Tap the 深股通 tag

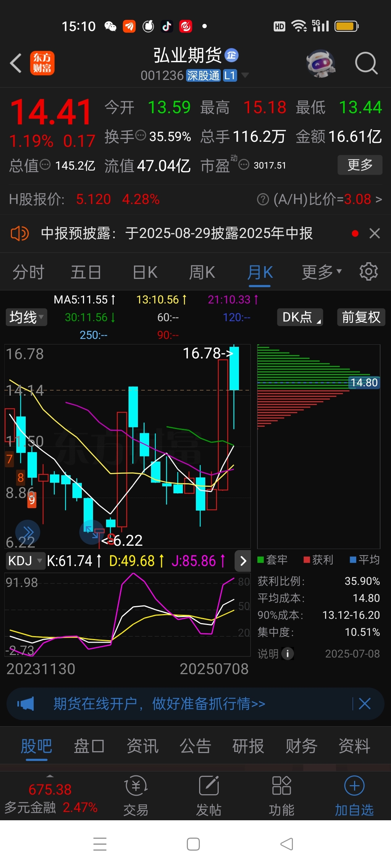[203, 76]
